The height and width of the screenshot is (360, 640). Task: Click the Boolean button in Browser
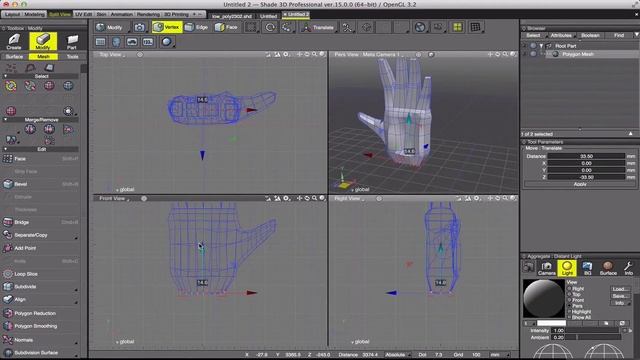(x=590, y=36)
